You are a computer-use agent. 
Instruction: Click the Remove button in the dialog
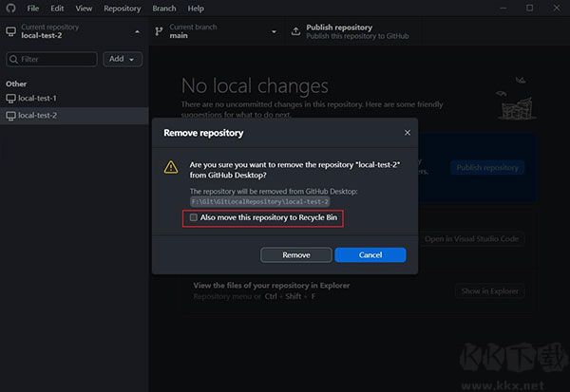(x=295, y=254)
